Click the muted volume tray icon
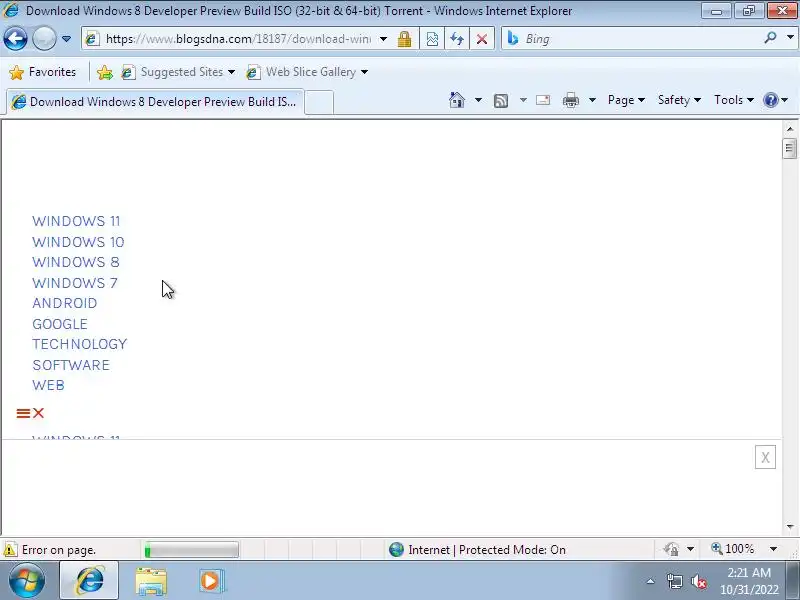Image resolution: width=800 pixels, height=600 pixels. click(698, 581)
